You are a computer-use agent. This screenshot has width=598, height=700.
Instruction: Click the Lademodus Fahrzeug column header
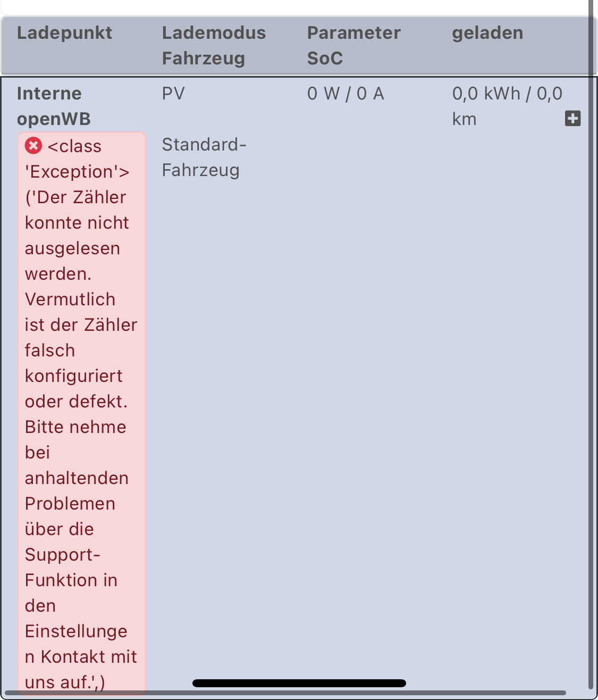click(214, 45)
